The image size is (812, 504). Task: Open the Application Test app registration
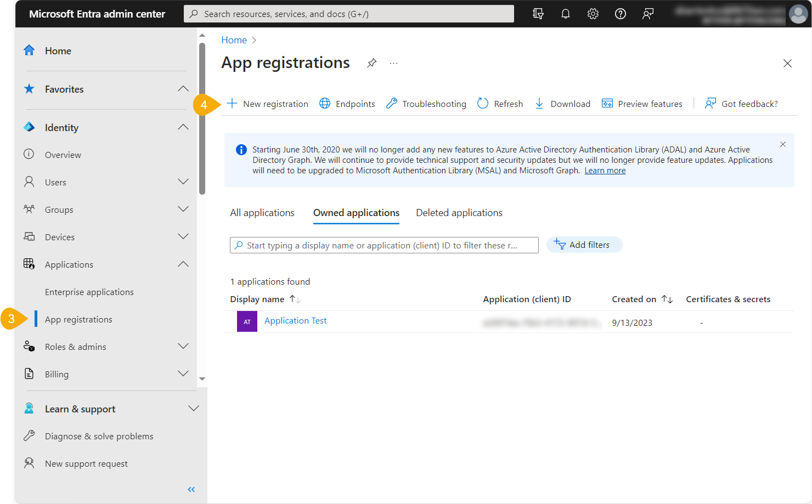295,320
